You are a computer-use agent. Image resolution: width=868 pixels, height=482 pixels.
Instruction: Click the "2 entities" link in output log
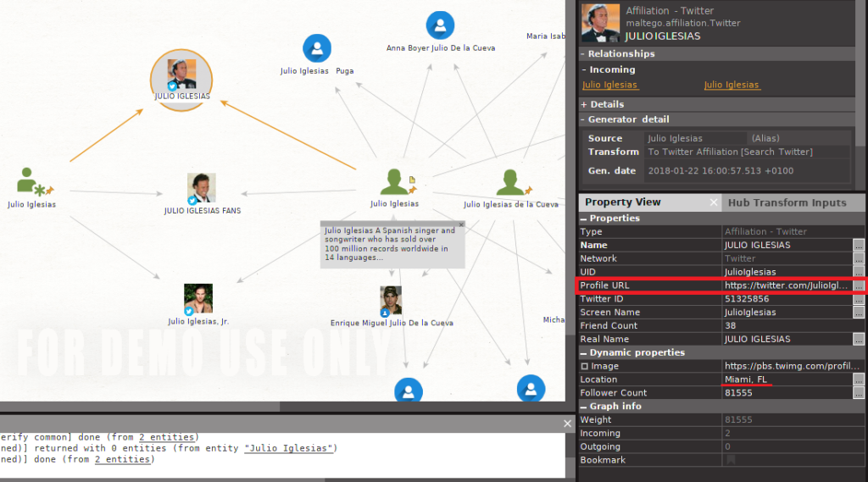(168, 437)
